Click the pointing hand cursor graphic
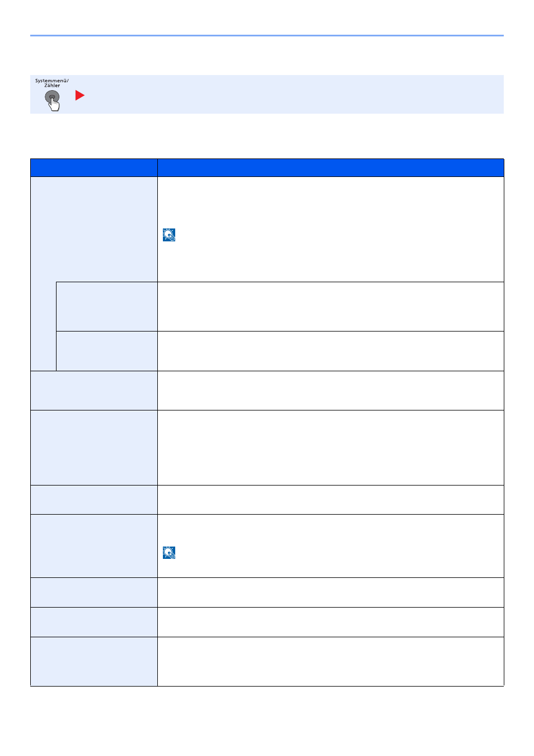The height and width of the screenshot is (756, 534). [x=54, y=104]
